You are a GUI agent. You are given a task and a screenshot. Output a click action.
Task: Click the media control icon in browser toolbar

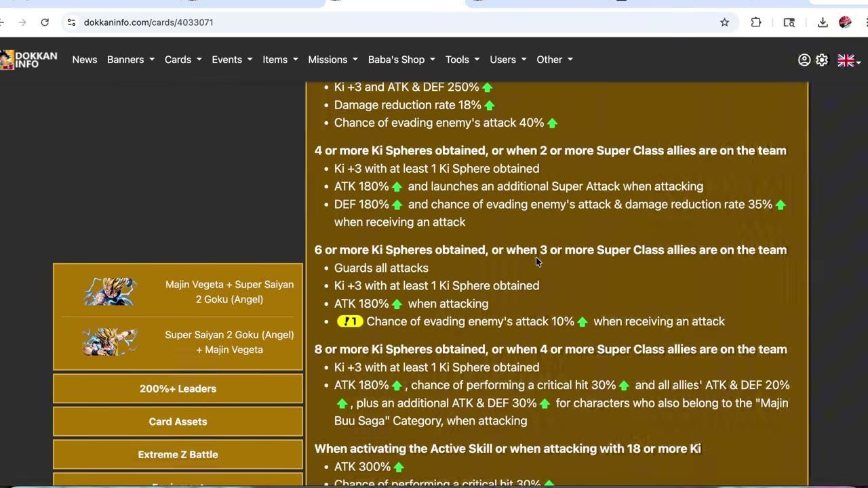click(x=789, y=22)
